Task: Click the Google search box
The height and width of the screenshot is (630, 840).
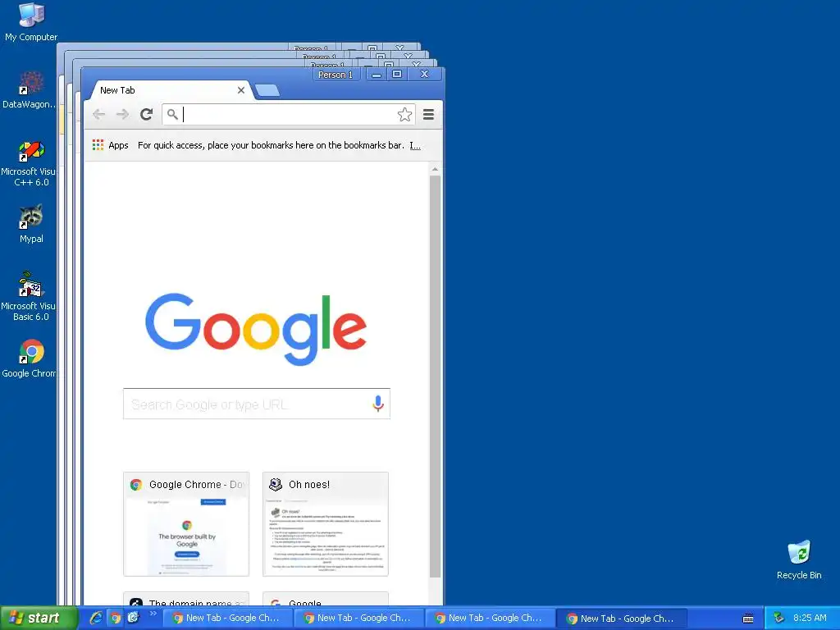Action: (x=257, y=404)
